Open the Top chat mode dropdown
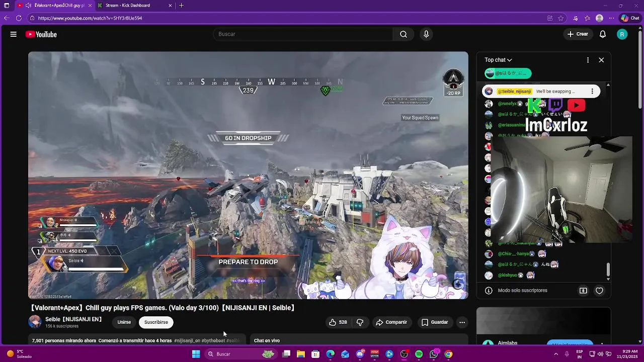Image resolution: width=644 pixels, height=362 pixels. (498, 60)
